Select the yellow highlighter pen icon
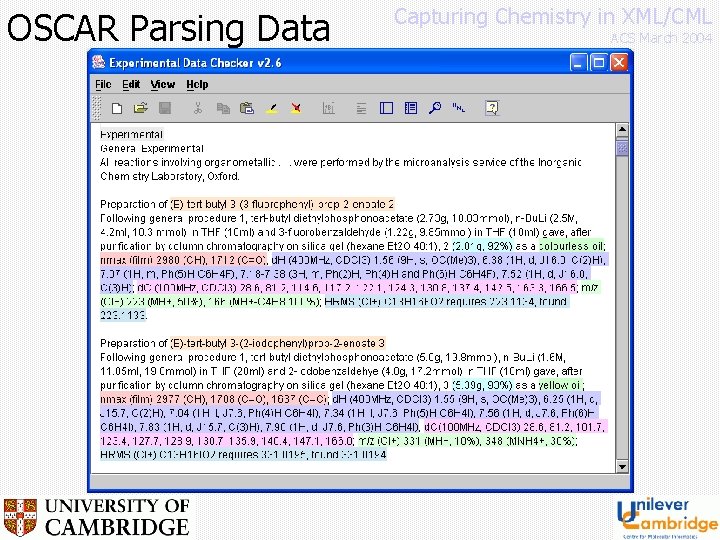The width and height of the screenshot is (720, 540). tap(272, 108)
